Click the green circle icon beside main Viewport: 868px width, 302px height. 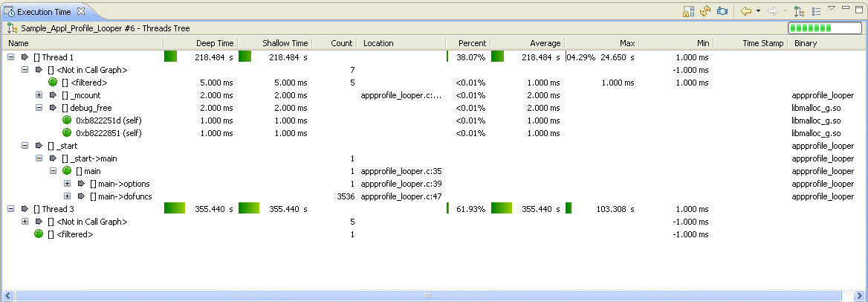pyautogui.click(x=67, y=171)
